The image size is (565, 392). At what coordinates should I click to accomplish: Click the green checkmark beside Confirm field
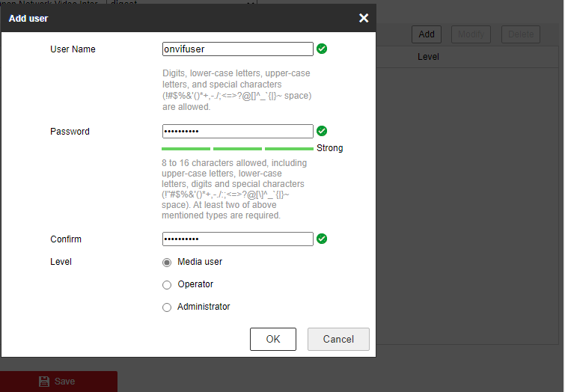click(x=322, y=239)
